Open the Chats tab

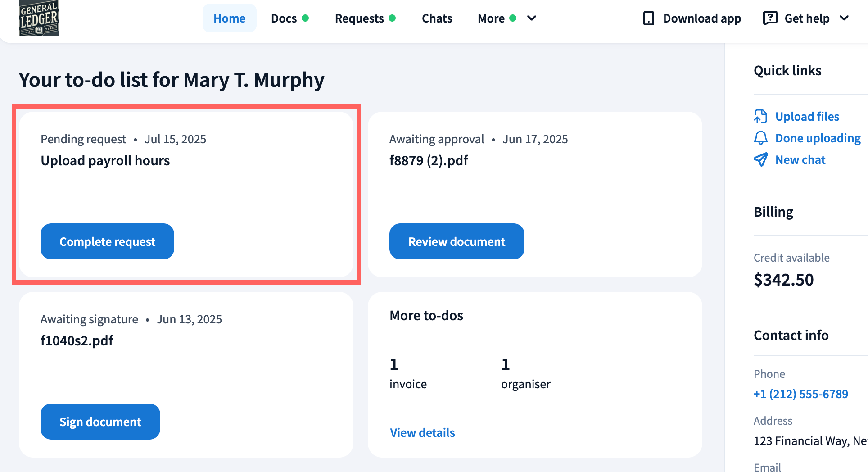coord(437,18)
